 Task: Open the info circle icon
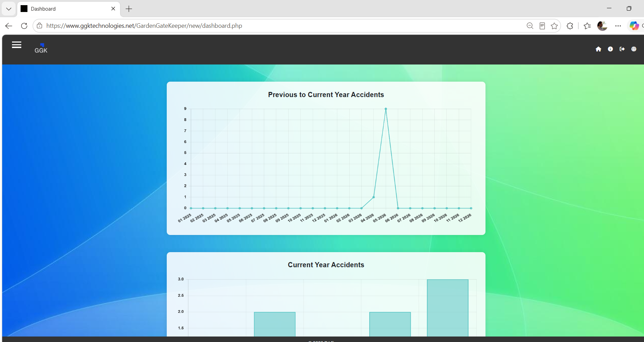610,49
